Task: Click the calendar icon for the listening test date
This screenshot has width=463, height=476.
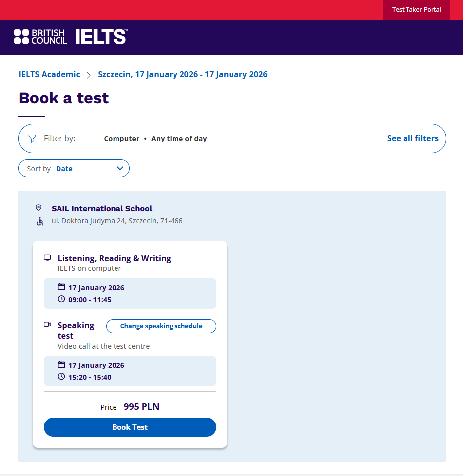Action: [x=61, y=287]
